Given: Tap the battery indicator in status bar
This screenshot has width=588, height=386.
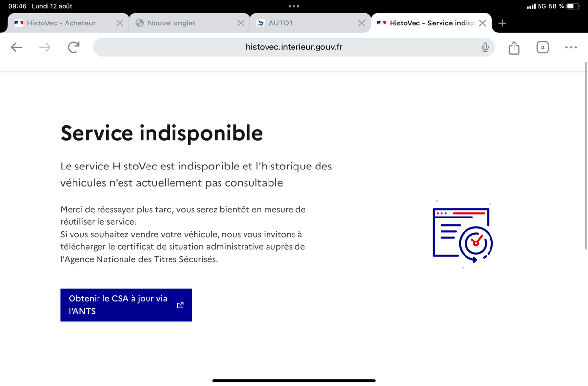Looking at the screenshot, I should [573, 6].
